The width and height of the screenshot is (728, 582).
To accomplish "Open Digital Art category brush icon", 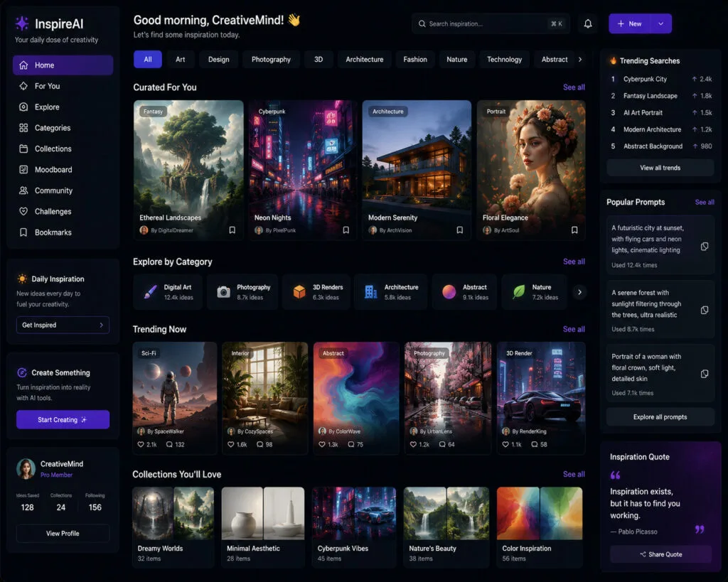I will pyautogui.click(x=150, y=292).
